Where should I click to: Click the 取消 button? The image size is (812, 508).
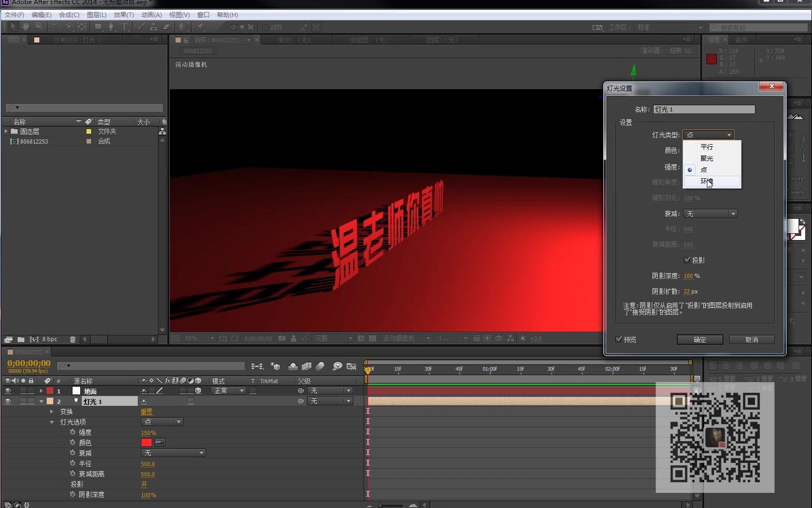(x=751, y=340)
